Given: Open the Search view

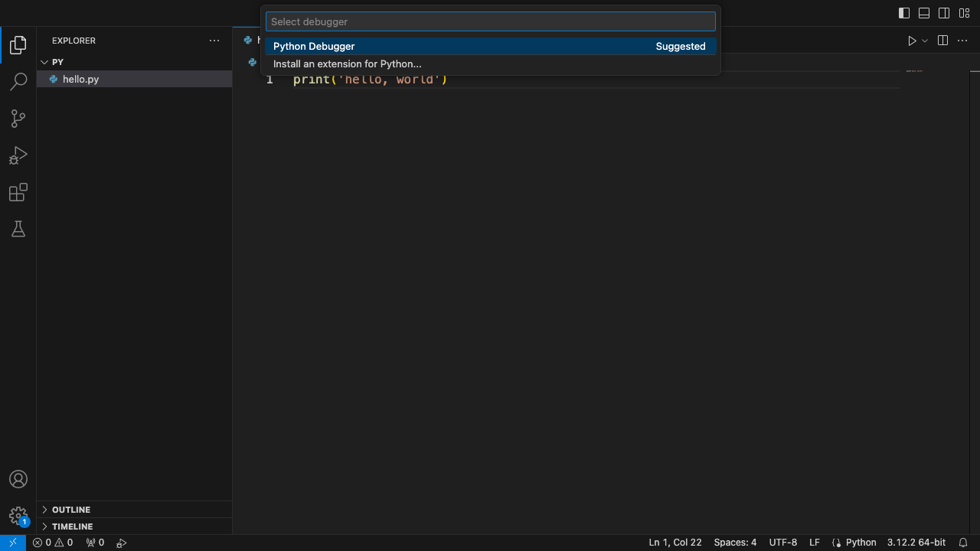Looking at the screenshot, I should (x=18, y=82).
